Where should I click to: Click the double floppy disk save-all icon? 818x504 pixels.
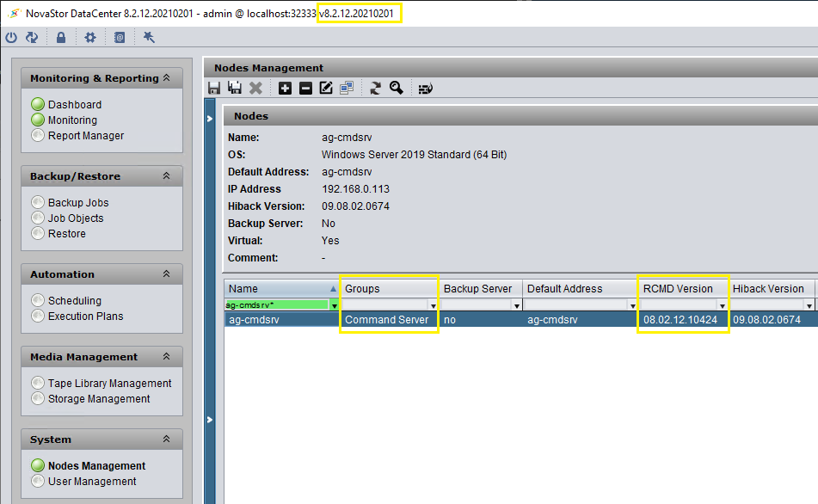coord(235,89)
